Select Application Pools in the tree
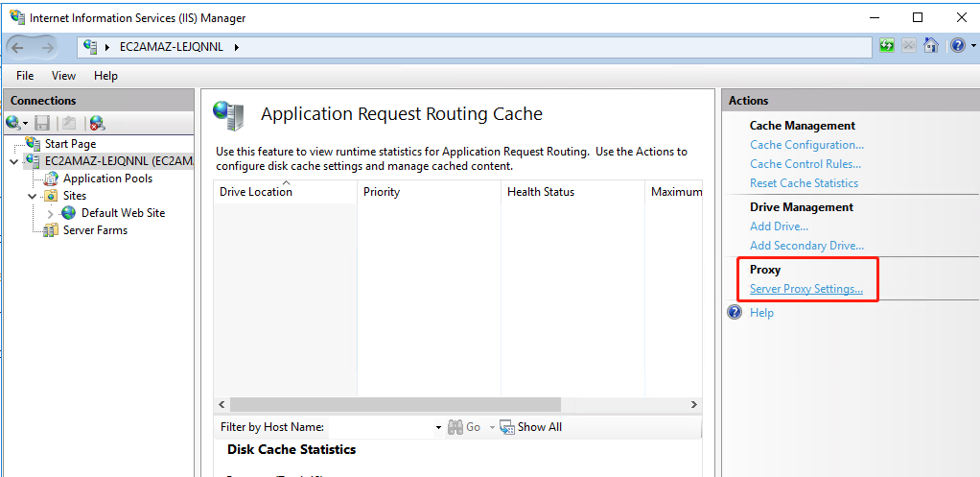This screenshot has height=477, width=980. 107,179
